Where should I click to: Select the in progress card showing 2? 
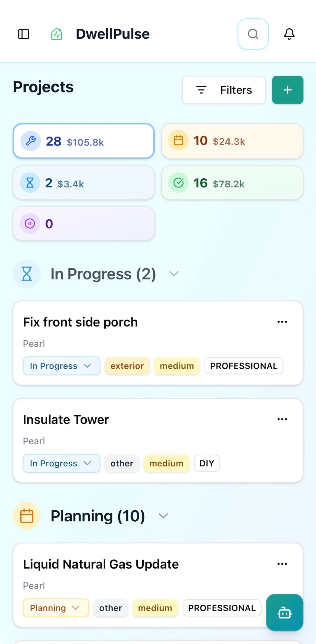[x=84, y=183]
